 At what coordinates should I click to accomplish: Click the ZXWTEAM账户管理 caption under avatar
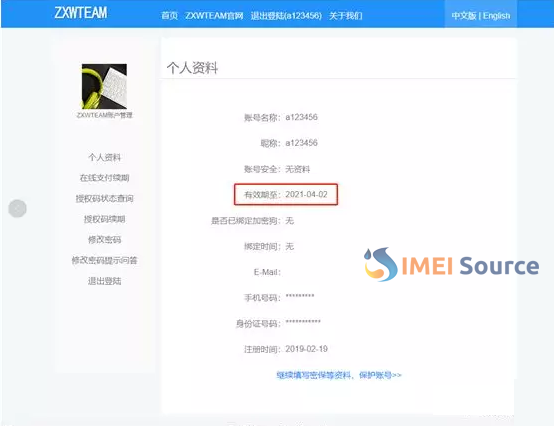(104, 115)
